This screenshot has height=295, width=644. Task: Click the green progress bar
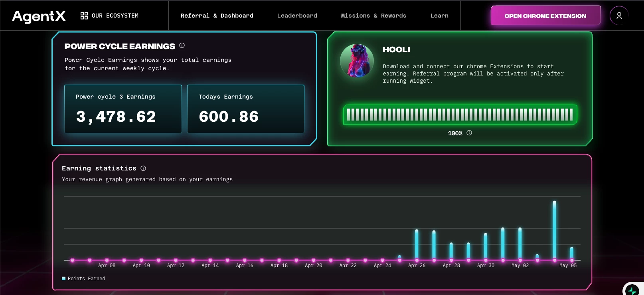click(460, 115)
